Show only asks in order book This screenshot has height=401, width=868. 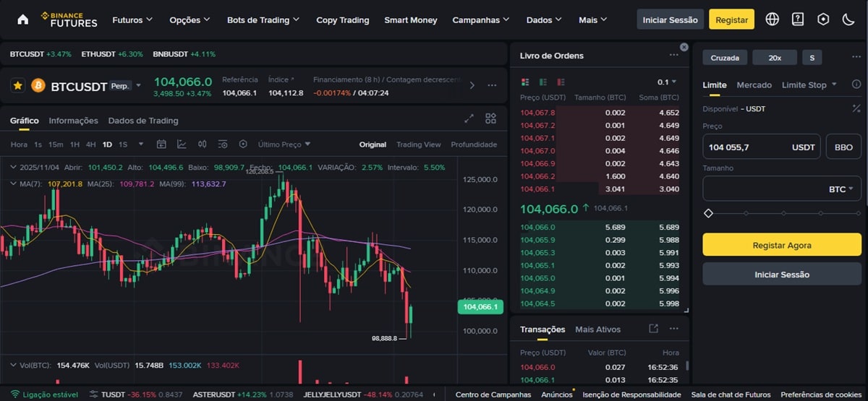[561, 82]
